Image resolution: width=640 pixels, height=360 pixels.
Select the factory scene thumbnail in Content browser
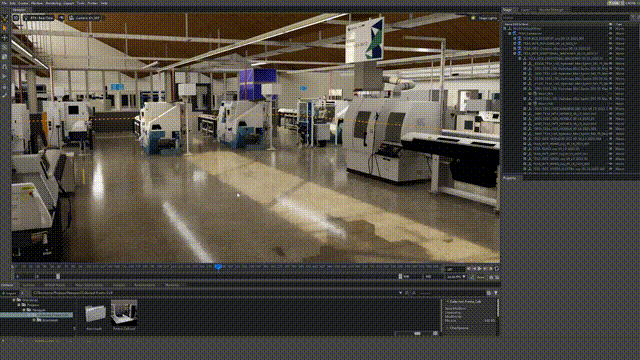(x=124, y=313)
